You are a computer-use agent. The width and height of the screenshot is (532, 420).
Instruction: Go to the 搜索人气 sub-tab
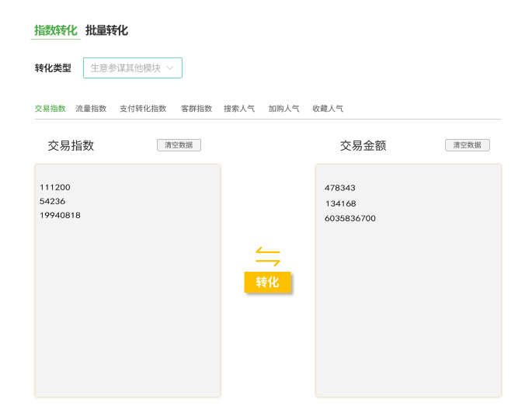pos(239,109)
